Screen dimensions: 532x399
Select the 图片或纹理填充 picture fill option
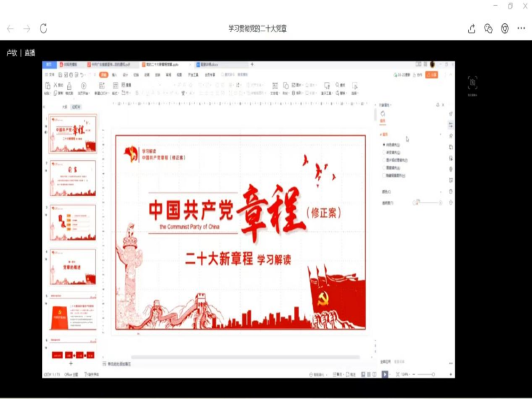click(395, 160)
